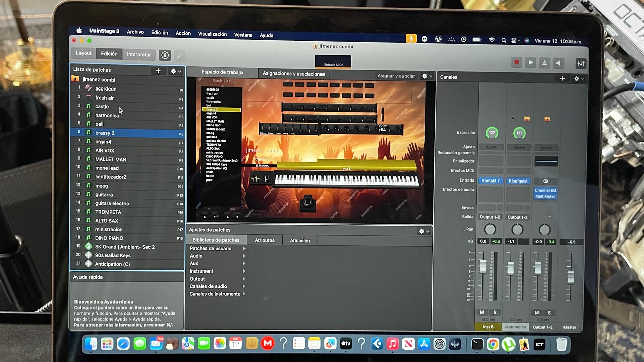Click the Metrónomo channel pan knob
This screenshot has height=362, width=644.
517,230
